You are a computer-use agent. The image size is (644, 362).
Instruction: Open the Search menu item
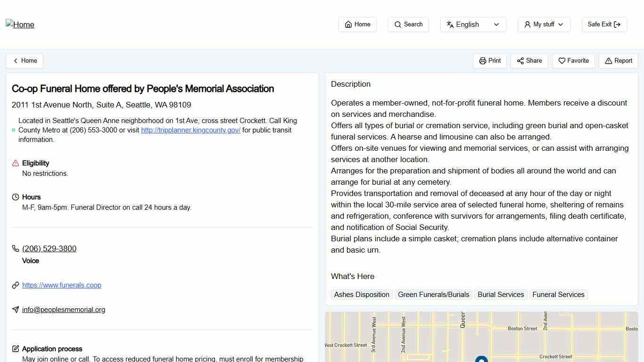click(x=408, y=24)
